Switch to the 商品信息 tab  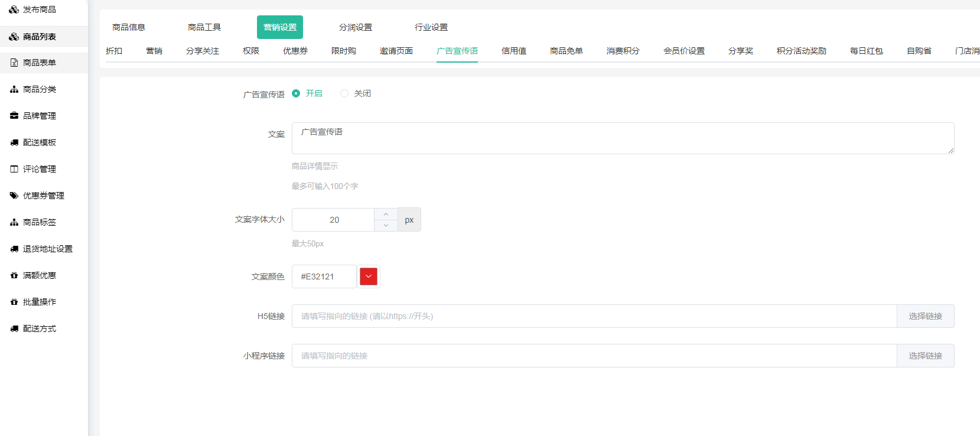click(x=129, y=27)
